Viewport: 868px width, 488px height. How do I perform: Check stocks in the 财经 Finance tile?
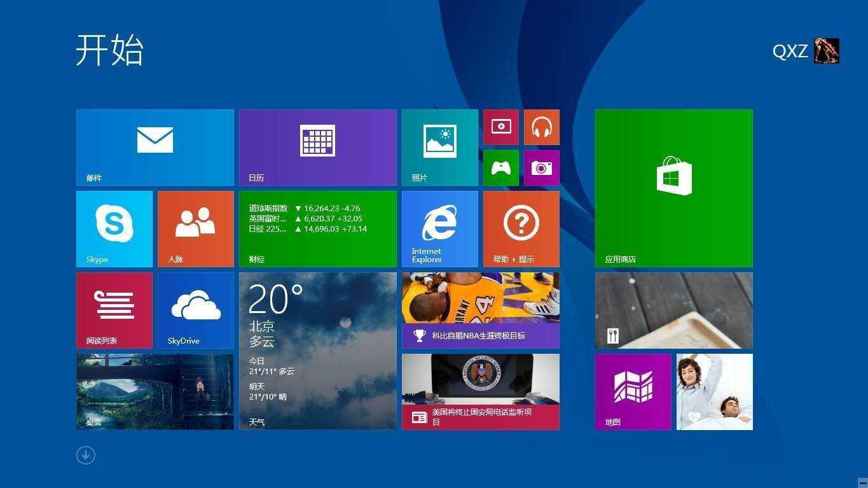coord(317,228)
